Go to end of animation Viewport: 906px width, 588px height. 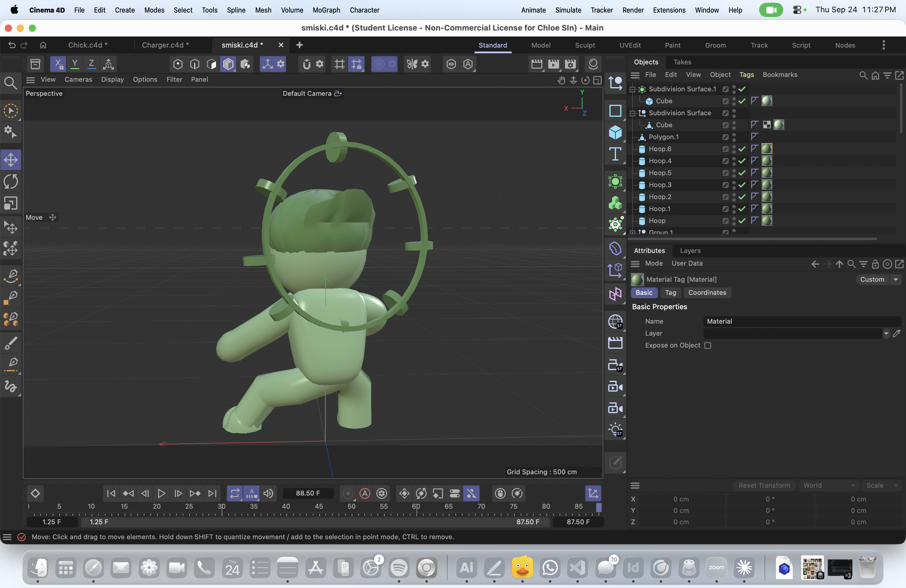(212, 493)
